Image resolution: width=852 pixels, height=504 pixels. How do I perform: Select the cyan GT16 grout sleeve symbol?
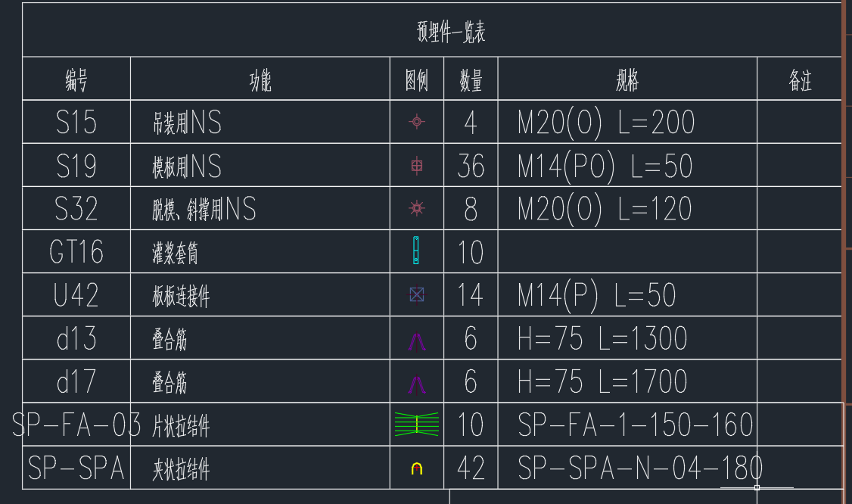coord(416,250)
